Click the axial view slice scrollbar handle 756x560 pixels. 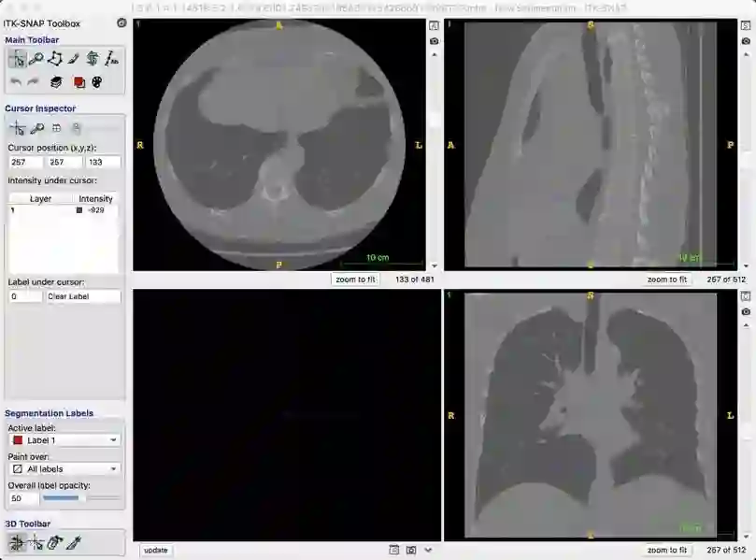coord(435,120)
